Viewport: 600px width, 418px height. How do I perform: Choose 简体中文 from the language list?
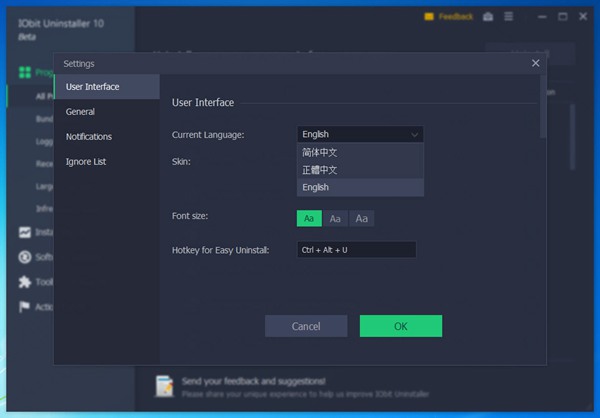pyautogui.click(x=360, y=152)
